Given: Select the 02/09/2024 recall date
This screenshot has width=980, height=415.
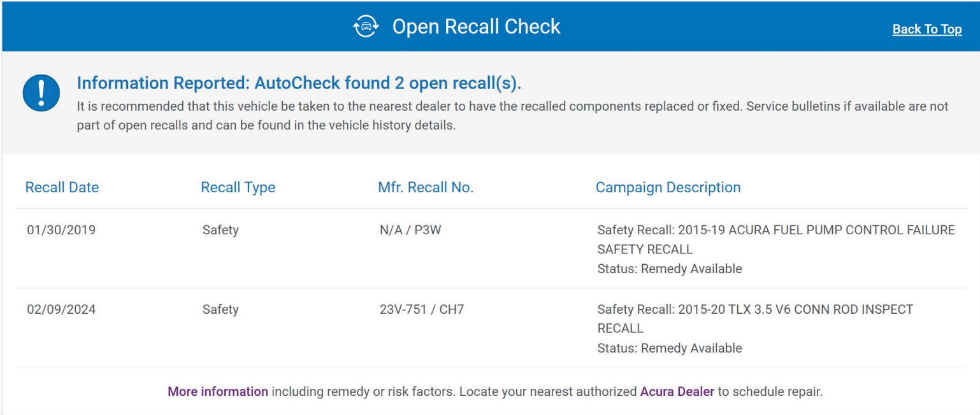Looking at the screenshot, I should (x=61, y=309).
